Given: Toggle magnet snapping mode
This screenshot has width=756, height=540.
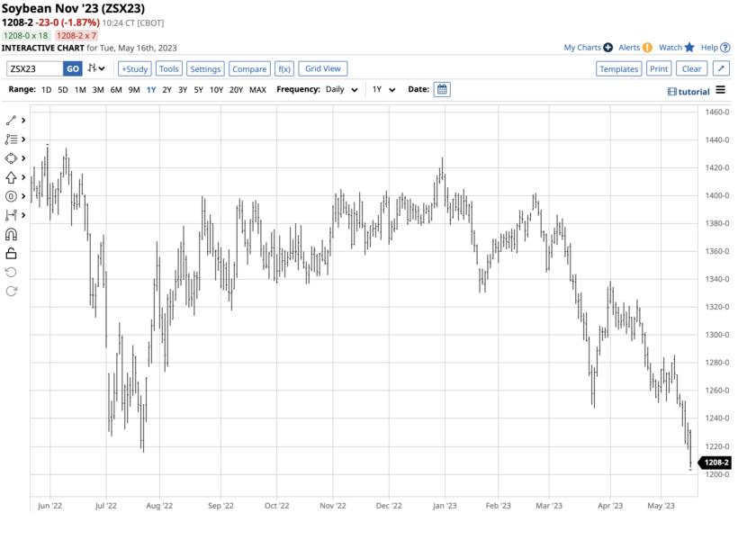Looking at the screenshot, I should click(11, 235).
